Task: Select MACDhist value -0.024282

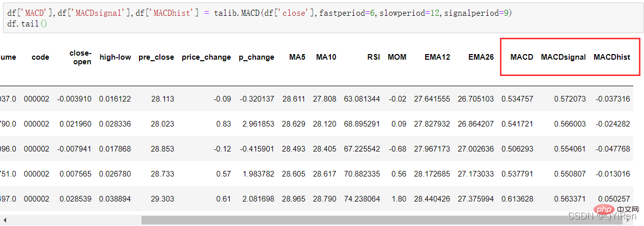Action: click(x=612, y=124)
